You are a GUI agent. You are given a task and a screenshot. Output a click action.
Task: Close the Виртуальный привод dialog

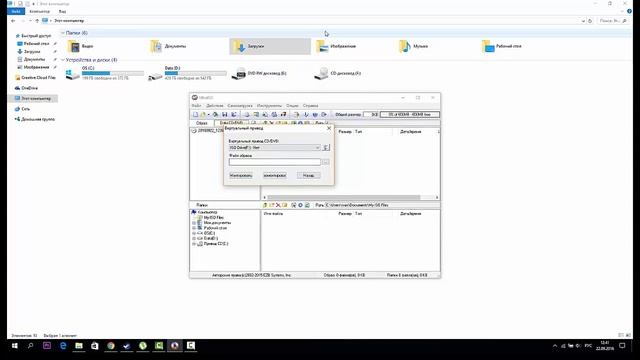tap(329, 128)
